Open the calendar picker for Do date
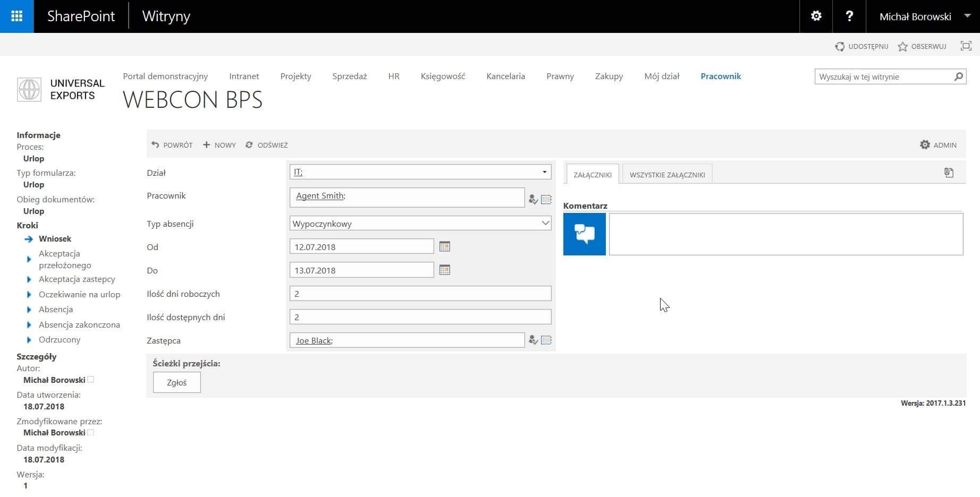 (x=445, y=270)
